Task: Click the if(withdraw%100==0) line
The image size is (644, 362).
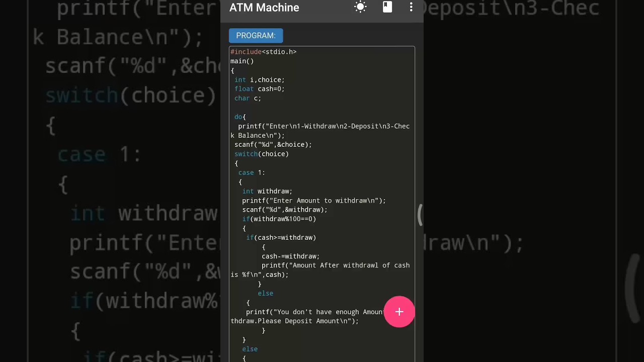Action: click(279, 219)
